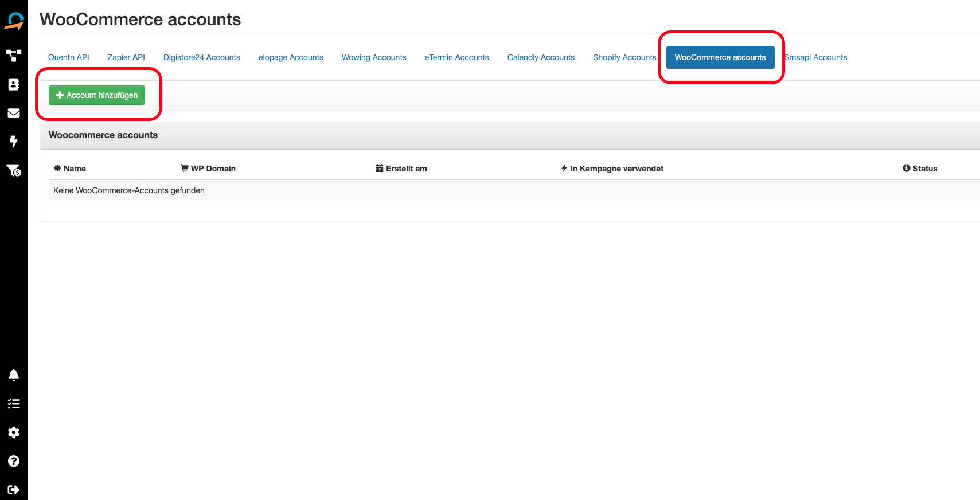Open the contacts icon in sidebar
980x500 pixels.
coord(14,84)
